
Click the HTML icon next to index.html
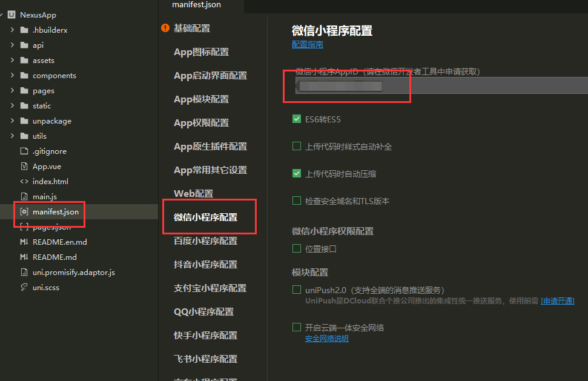[x=24, y=181]
